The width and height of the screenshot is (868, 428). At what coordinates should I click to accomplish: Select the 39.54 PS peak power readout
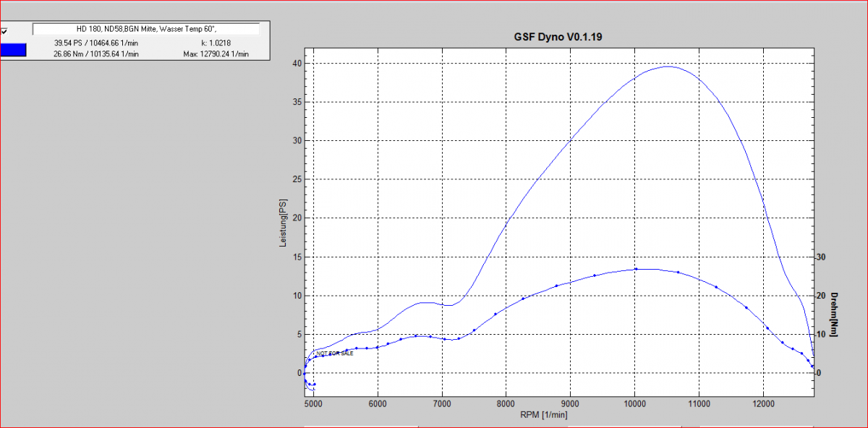pyautogui.click(x=95, y=43)
